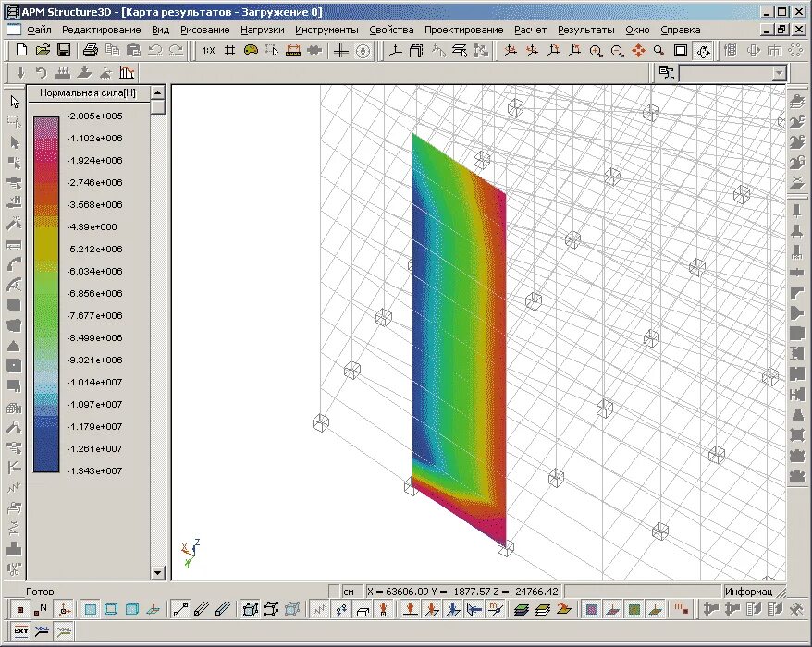Click the fit-to-window square icon

pos(681,51)
